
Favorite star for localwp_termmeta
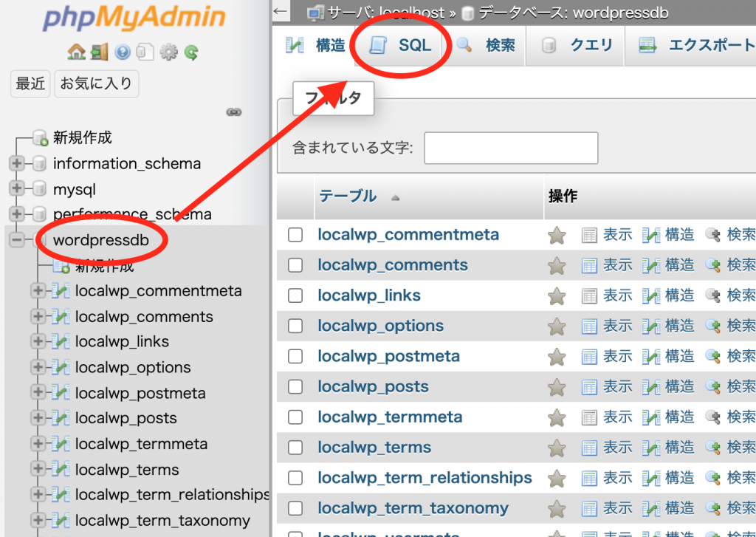[x=557, y=418]
